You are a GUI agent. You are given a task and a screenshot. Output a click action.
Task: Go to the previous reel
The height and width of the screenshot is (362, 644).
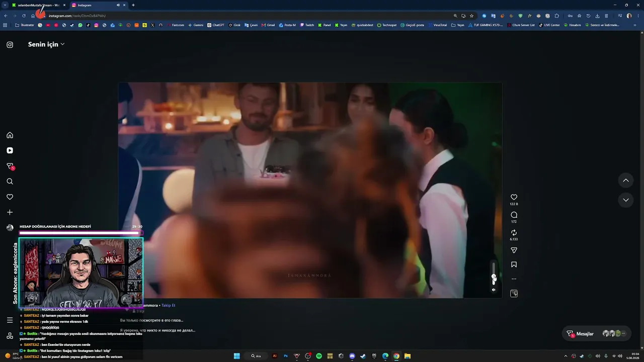point(626,180)
